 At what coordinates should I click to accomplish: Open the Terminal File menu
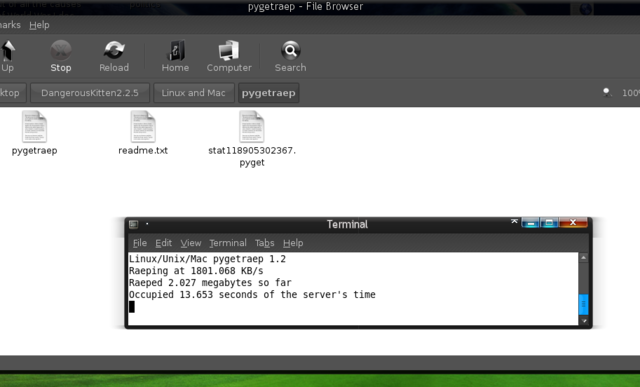[x=140, y=243]
